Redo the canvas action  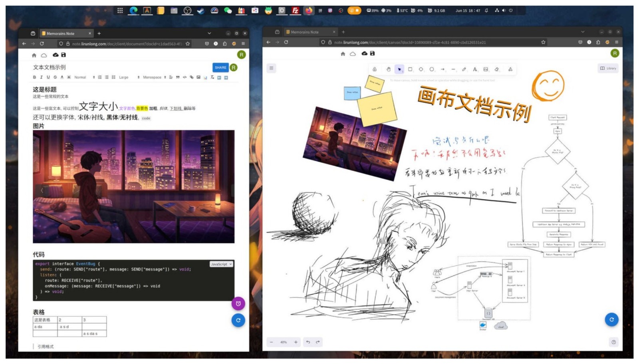[x=318, y=342]
